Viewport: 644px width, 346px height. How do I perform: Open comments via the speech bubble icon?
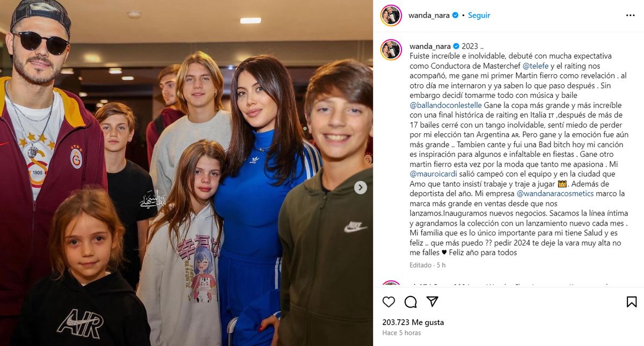tap(411, 301)
